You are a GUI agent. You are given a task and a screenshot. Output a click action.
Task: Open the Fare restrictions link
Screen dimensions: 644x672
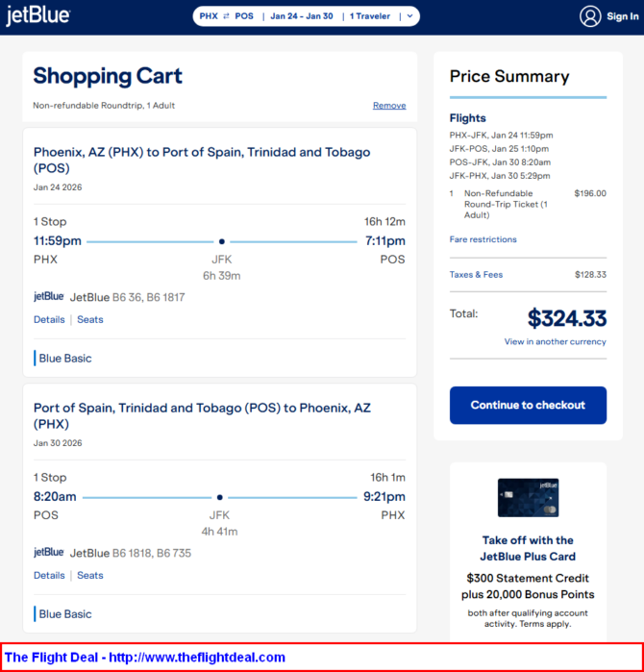(483, 239)
